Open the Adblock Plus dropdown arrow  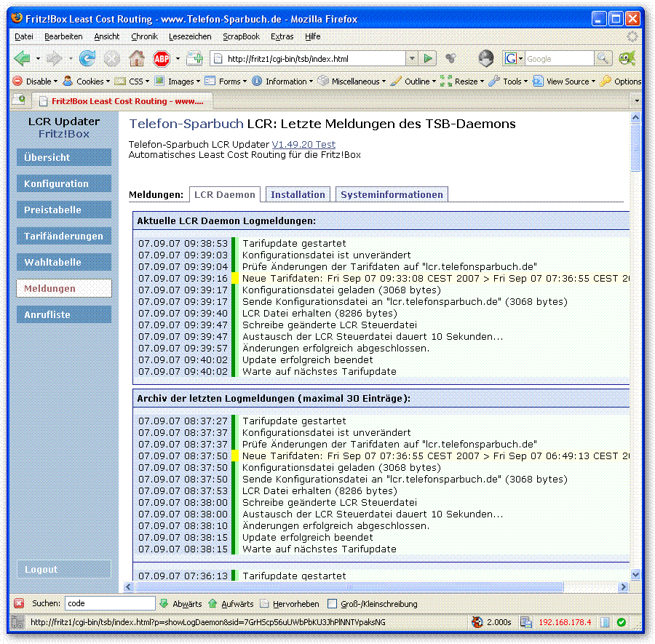(178, 58)
